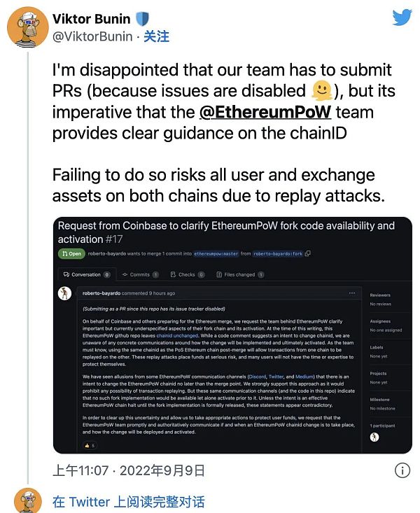Open the 在 Twitter 上阅读完整对话 link
The height and width of the screenshot is (513, 420).
128,501
